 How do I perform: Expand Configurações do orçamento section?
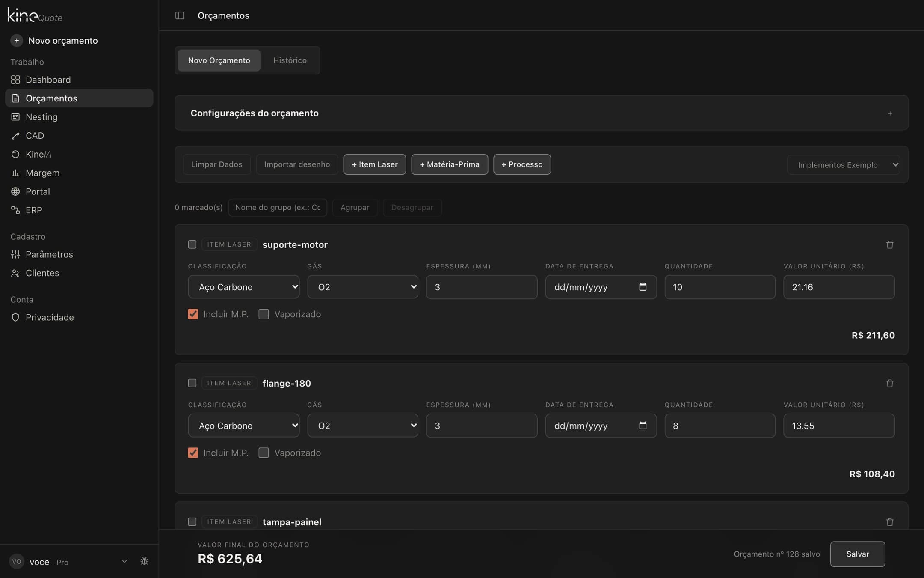pyautogui.click(x=890, y=113)
